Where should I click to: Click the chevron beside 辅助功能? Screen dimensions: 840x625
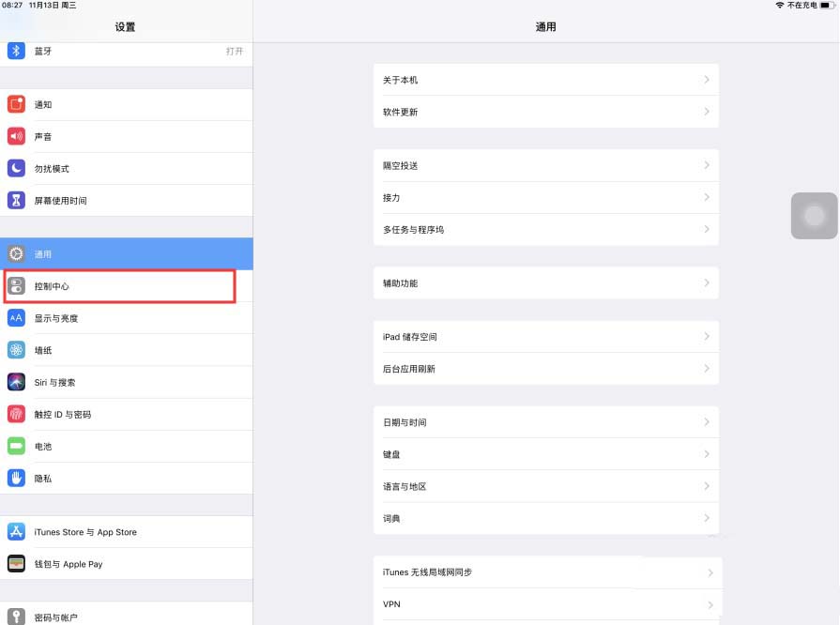point(706,282)
